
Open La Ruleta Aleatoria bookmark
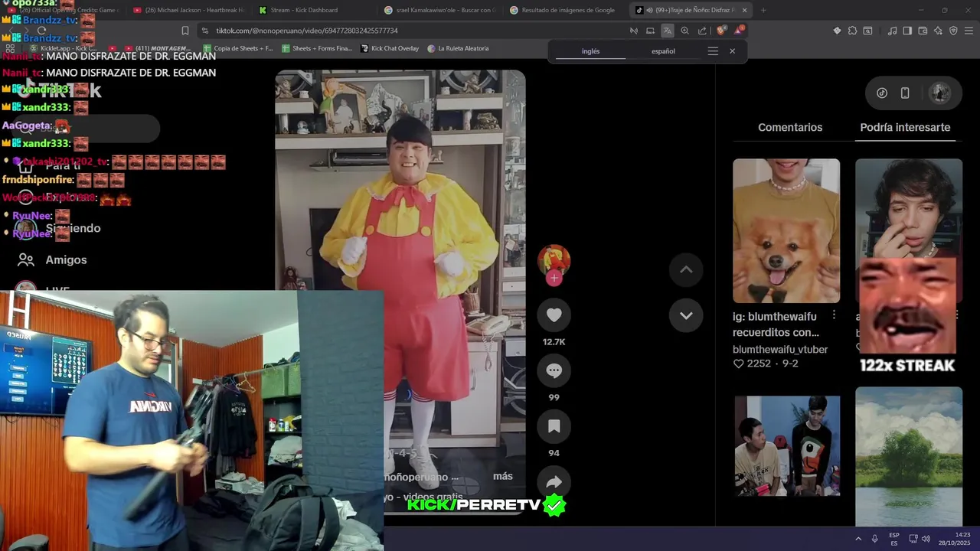pyautogui.click(x=458, y=48)
